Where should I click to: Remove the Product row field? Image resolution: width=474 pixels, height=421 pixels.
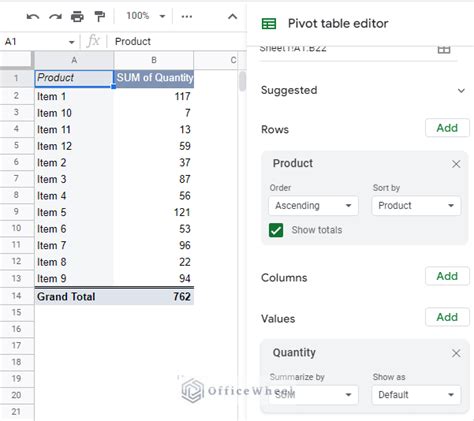click(456, 164)
